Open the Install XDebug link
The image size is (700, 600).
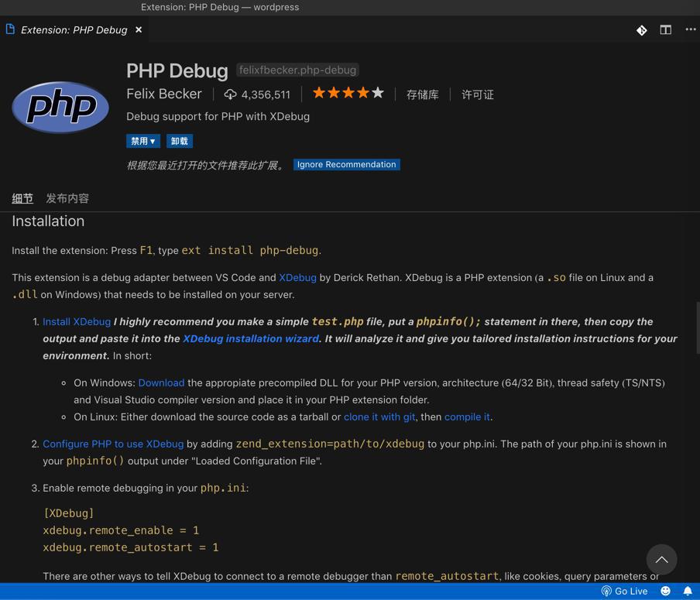(77, 321)
